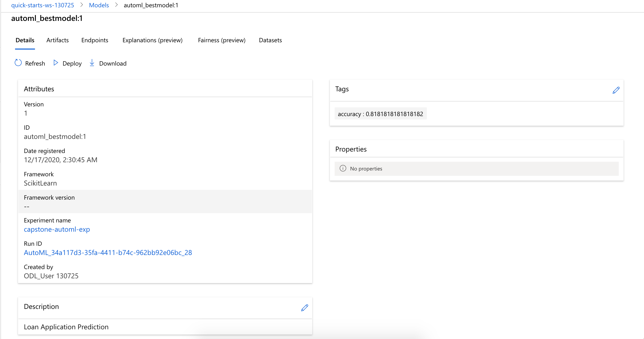
Task: Navigate to quick-starts-ws-130725 workspace breadcrumb
Action: click(x=42, y=5)
